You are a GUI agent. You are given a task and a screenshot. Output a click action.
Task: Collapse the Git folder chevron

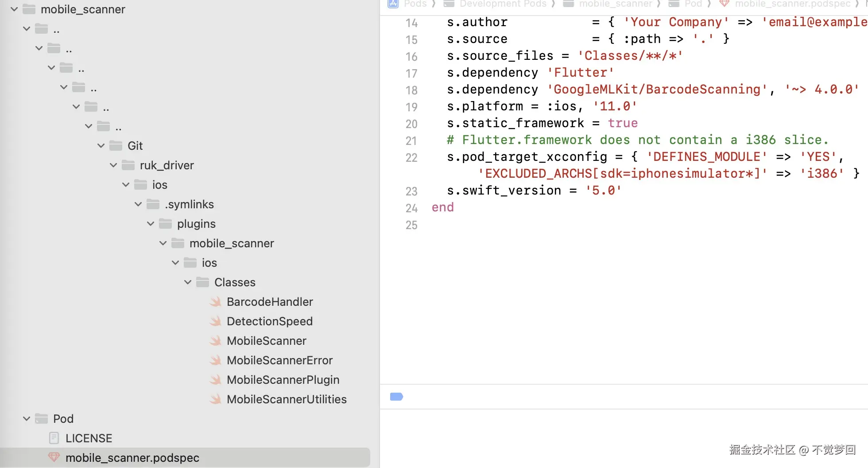[x=101, y=145]
